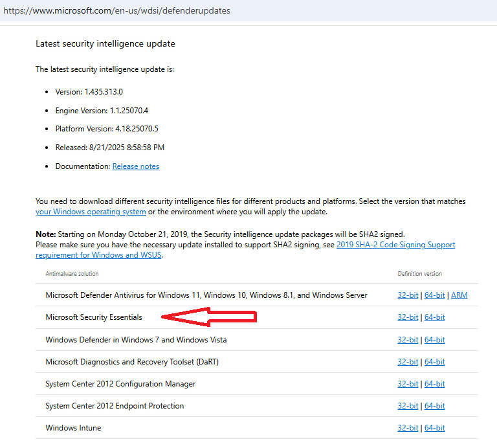Click the 'Antimalware solution' column header

[x=72, y=274]
